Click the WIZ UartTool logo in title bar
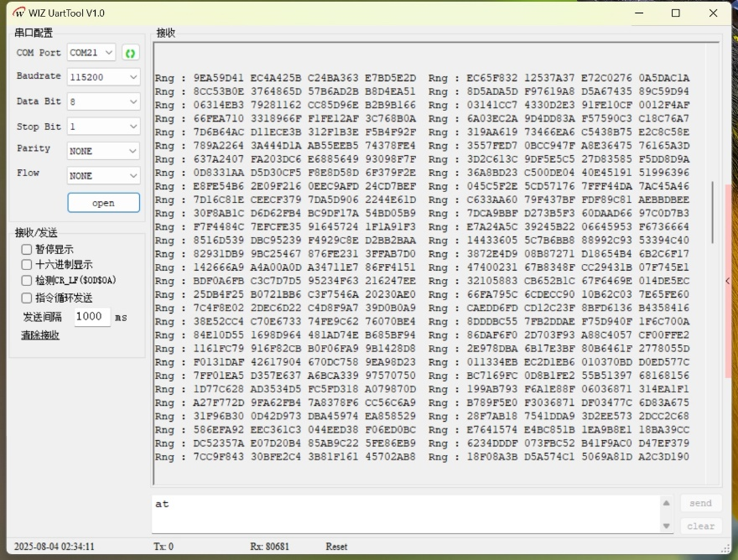The width and height of the screenshot is (738, 560). (18, 13)
